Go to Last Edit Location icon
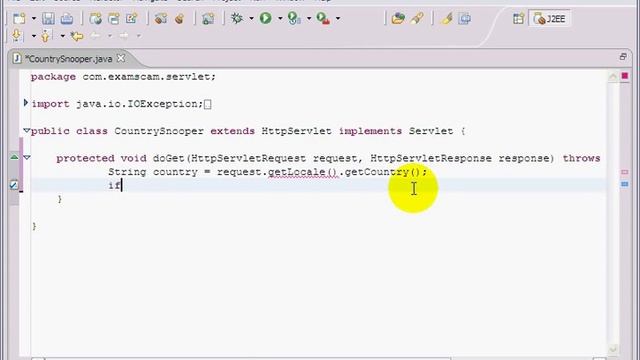The width and height of the screenshot is (640, 360). coord(77,36)
